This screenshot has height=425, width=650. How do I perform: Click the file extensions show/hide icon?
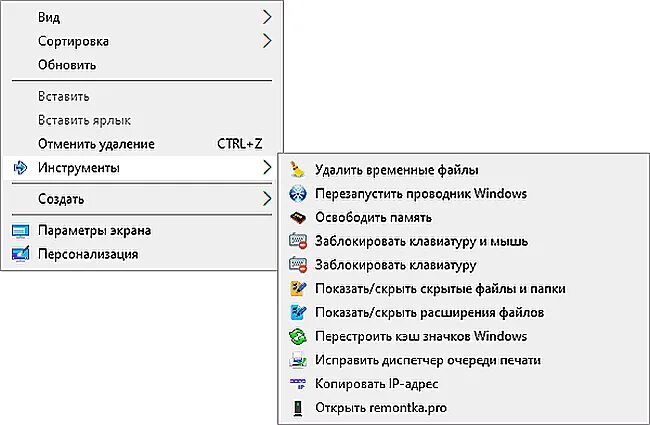(x=297, y=313)
